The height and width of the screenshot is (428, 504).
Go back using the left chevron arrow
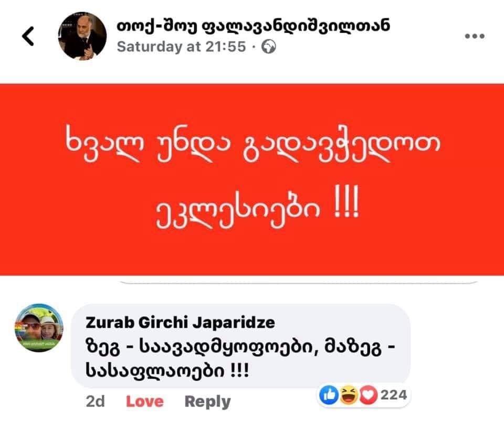(28, 36)
